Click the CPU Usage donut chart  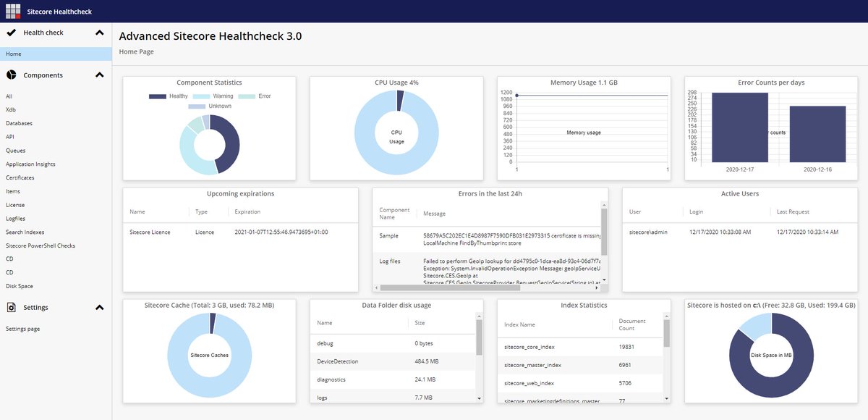pyautogui.click(x=396, y=133)
